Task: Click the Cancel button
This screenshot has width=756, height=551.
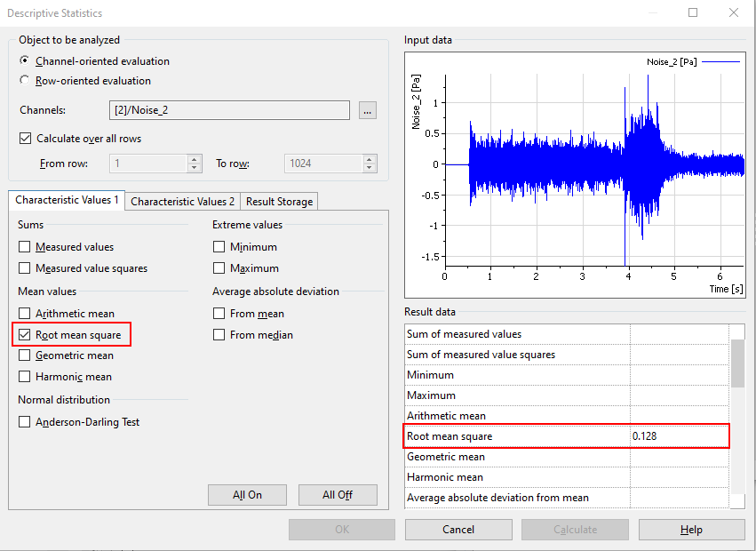Action: tap(458, 530)
